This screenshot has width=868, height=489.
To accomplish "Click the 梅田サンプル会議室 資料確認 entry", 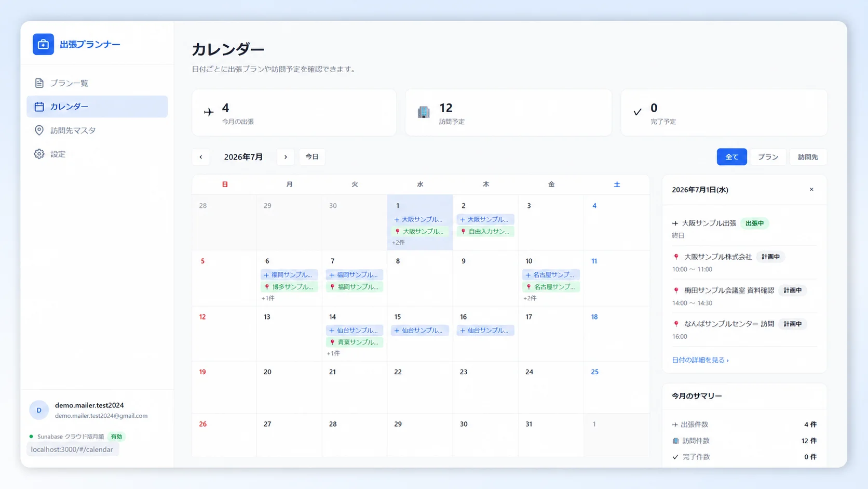I will tap(744, 296).
